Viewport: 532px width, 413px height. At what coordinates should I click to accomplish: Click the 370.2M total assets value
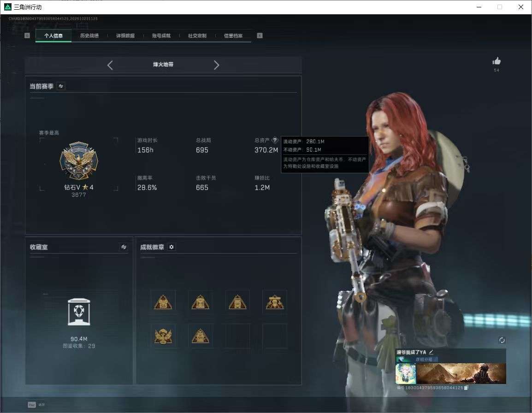pyautogui.click(x=266, y=150)
